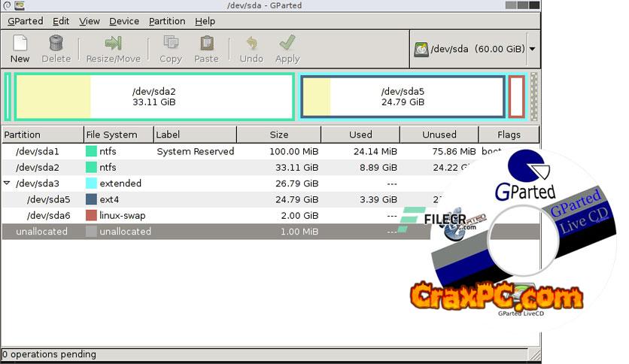Click red linux-swap swatch for /dev/sda6

[x=91, y=215]
